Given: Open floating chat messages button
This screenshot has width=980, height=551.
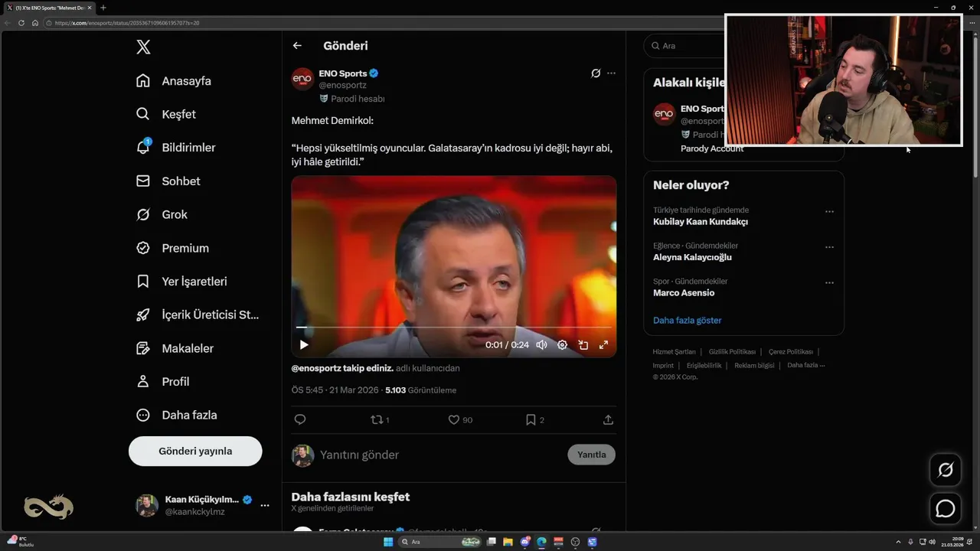Looking at the screenshot, I should 946,508.
